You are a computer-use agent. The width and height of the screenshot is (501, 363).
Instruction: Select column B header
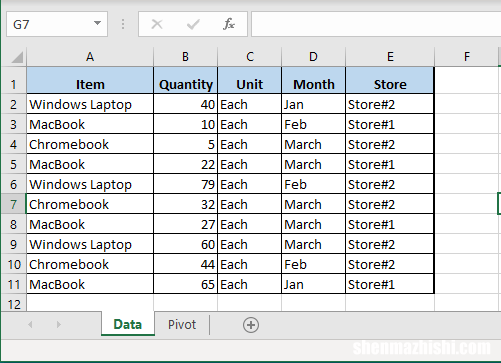(x=185, y=57)
